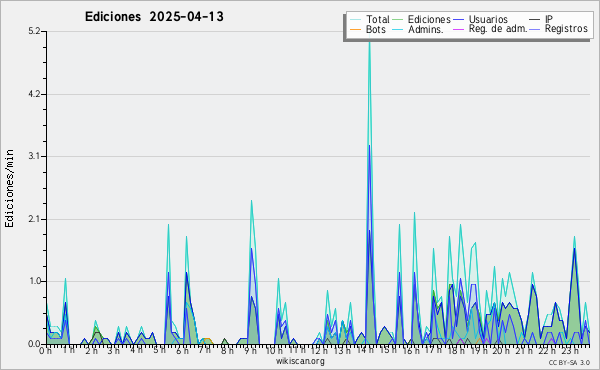Screen dimensions: 600x370
Task: Click the 13 h x-axis label
Action: click(x=343, y=351)
